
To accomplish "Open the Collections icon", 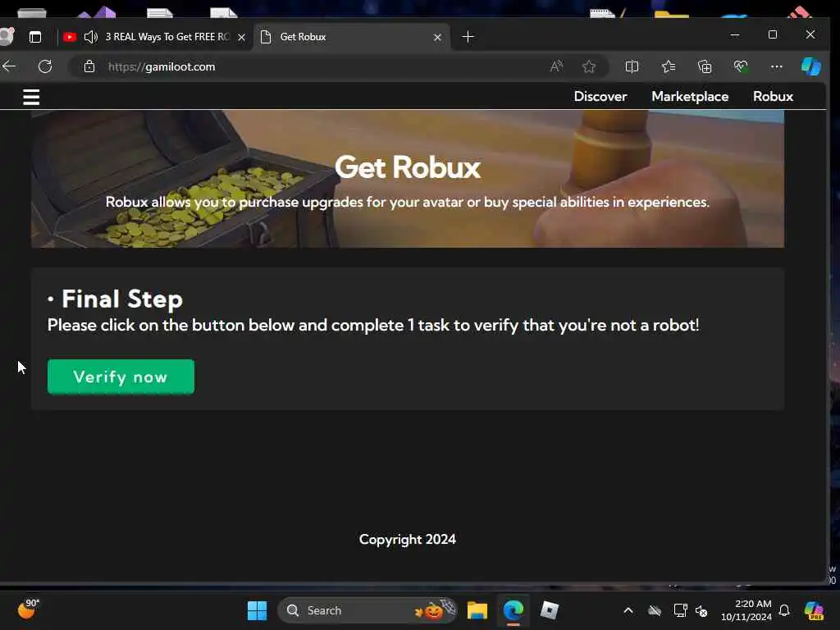I will (705, 66).
